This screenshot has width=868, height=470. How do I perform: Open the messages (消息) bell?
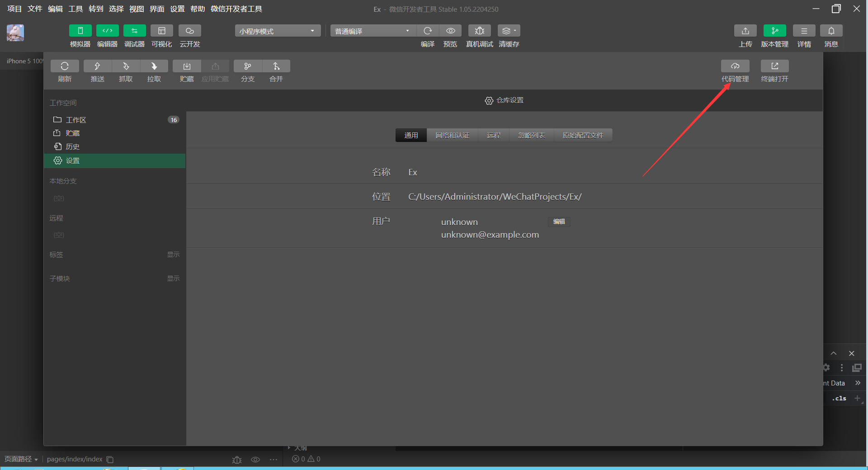pos(831,31)
